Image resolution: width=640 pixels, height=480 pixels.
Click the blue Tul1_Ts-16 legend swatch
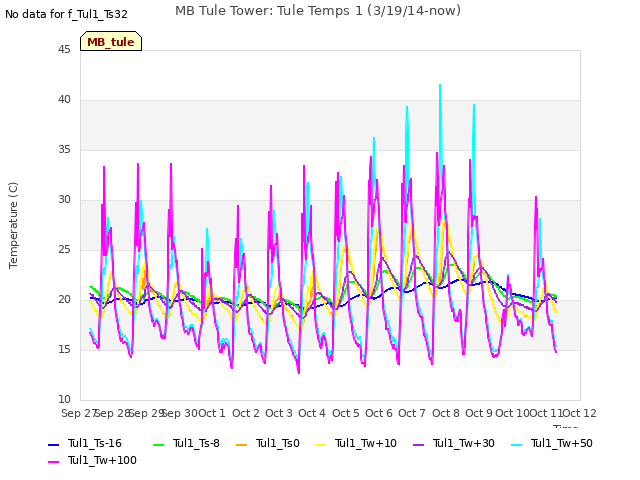pos(53,444)
